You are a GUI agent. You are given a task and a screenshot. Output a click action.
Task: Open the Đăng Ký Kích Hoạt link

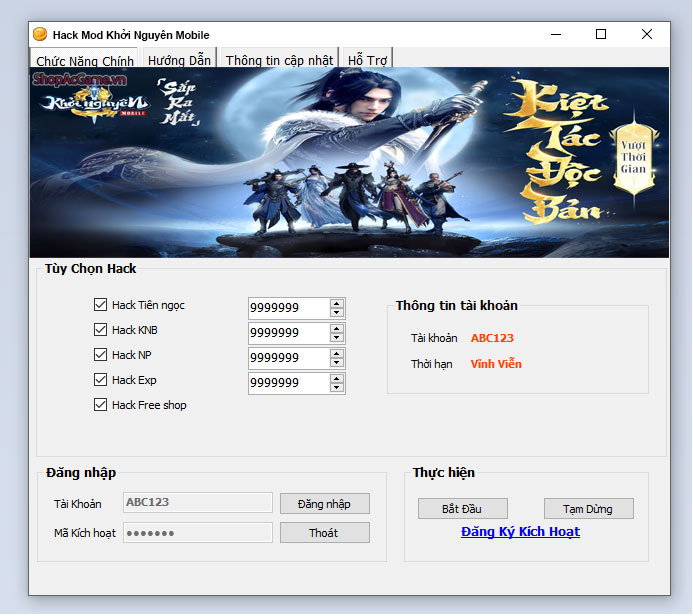(520, 532)
